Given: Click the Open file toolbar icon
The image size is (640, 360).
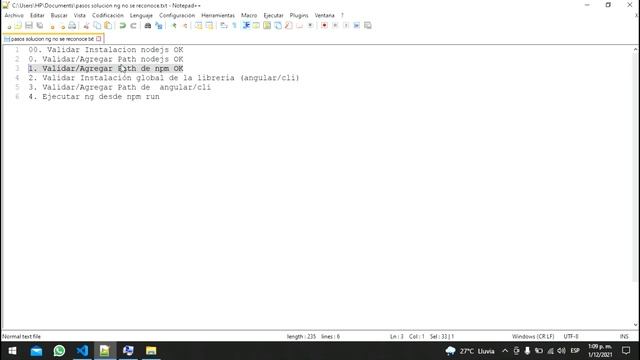Looking at the screenshot, I should [18, 26].
